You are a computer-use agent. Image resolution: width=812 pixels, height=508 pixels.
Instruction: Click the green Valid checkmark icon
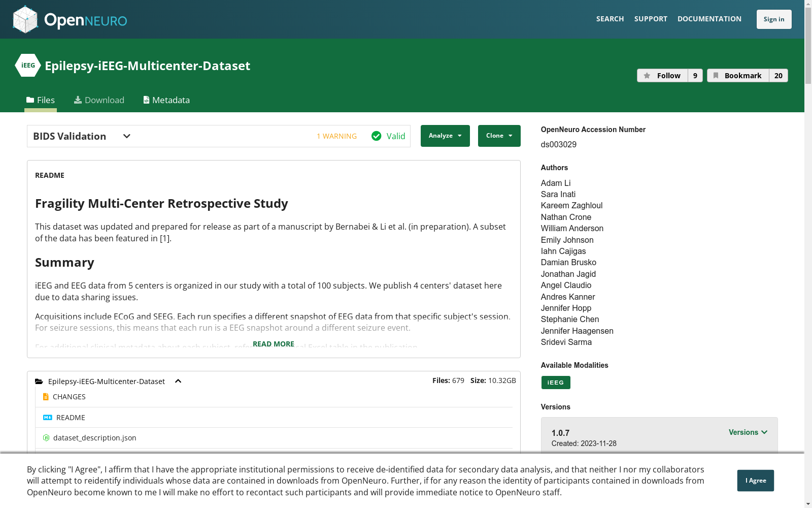coord(376,136)
